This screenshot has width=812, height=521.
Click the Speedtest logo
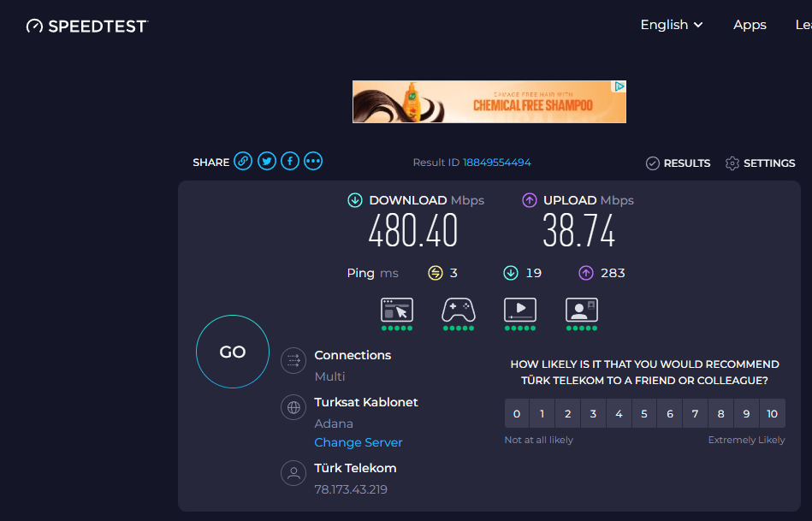[x=86, y=26]
